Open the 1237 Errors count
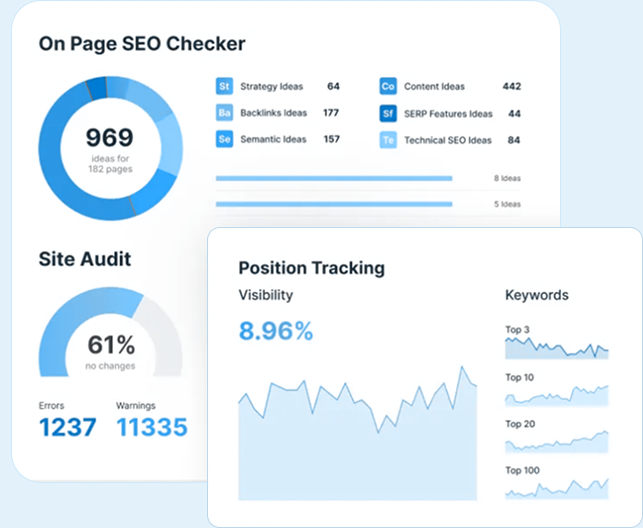 tap(68, 428)
